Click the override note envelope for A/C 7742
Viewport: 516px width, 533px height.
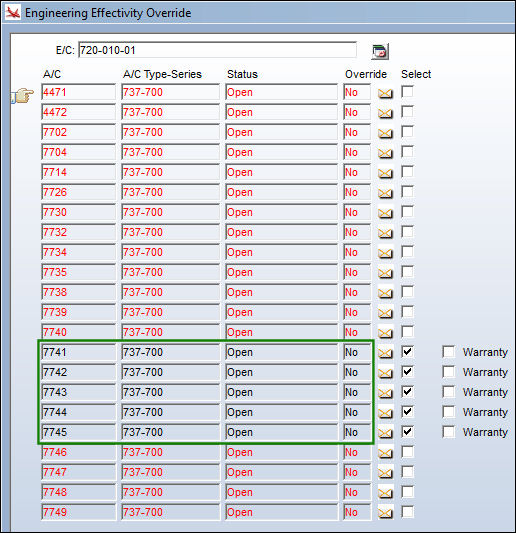pyautogui.click(x=385, y=373)
